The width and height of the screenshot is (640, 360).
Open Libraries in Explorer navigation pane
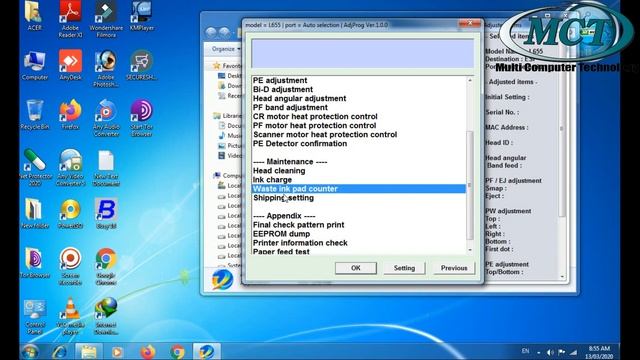pyautogui.click(x=227, y=116)
